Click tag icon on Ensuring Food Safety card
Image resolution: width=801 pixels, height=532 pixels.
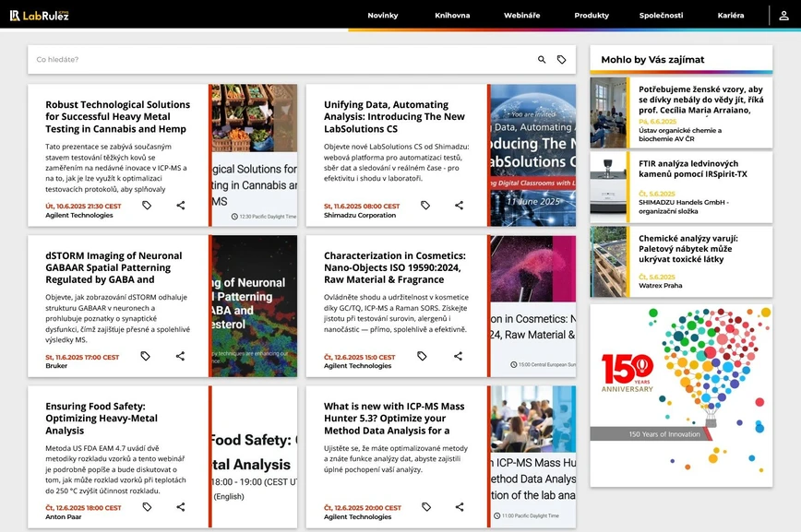pyautogui.click(x=147, y=507)
